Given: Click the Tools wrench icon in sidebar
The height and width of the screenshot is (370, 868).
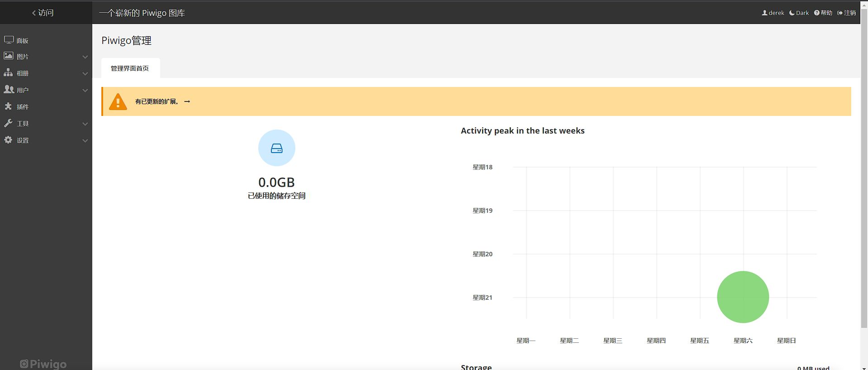Looking at the screenshot, I should [x=9, y=123].
